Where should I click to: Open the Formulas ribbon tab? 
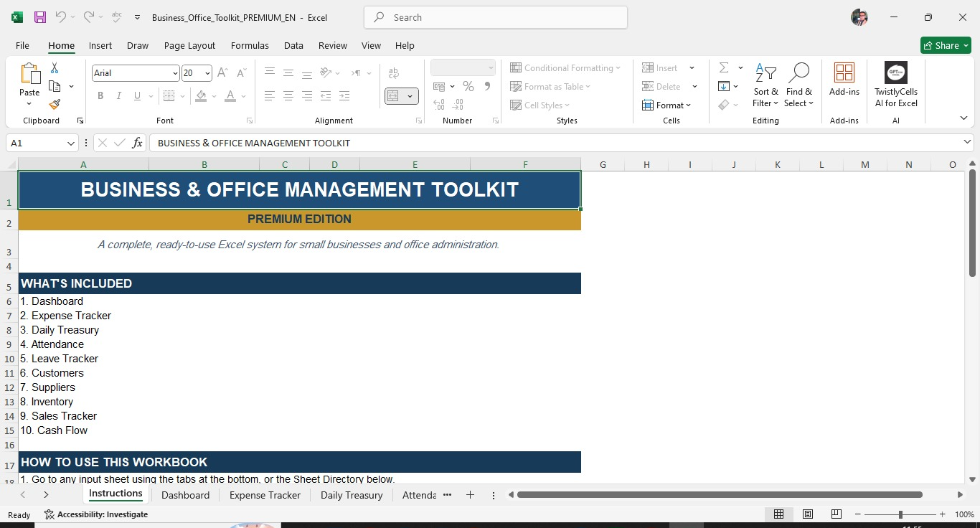tap(250, 45)
